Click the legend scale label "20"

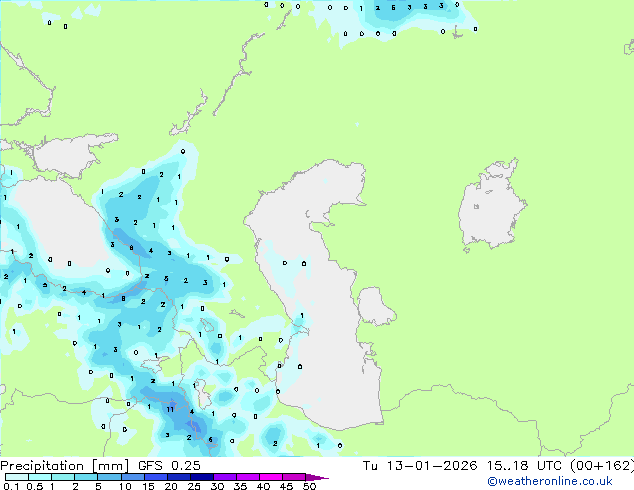pos(171,486)
